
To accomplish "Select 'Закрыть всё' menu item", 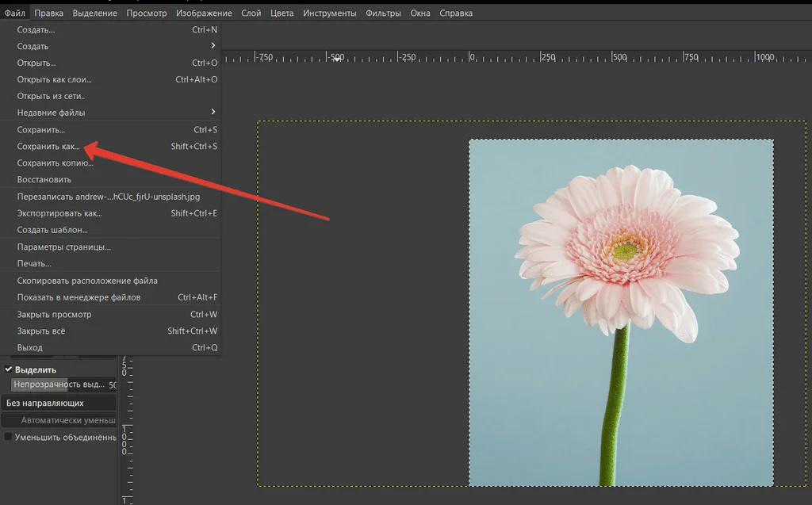I will [41, 331].
